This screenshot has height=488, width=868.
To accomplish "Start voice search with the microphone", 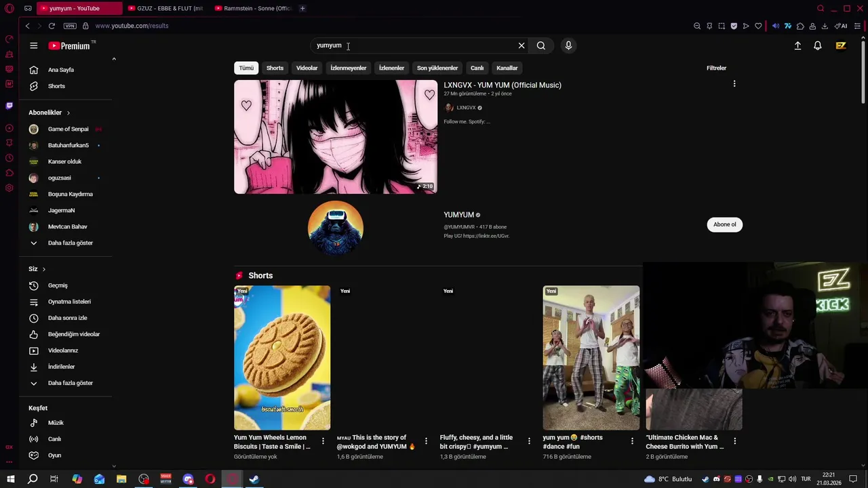I will point(568,45).
